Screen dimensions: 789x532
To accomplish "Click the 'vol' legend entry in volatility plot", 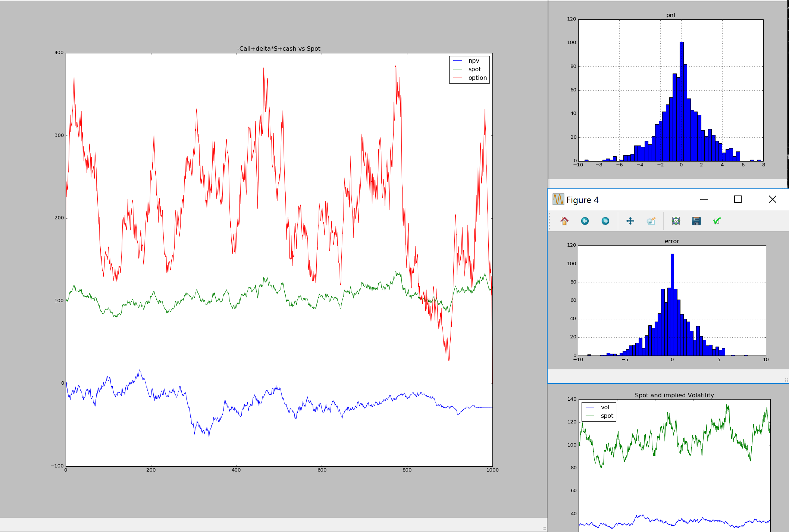I will [x=605, y=407].
